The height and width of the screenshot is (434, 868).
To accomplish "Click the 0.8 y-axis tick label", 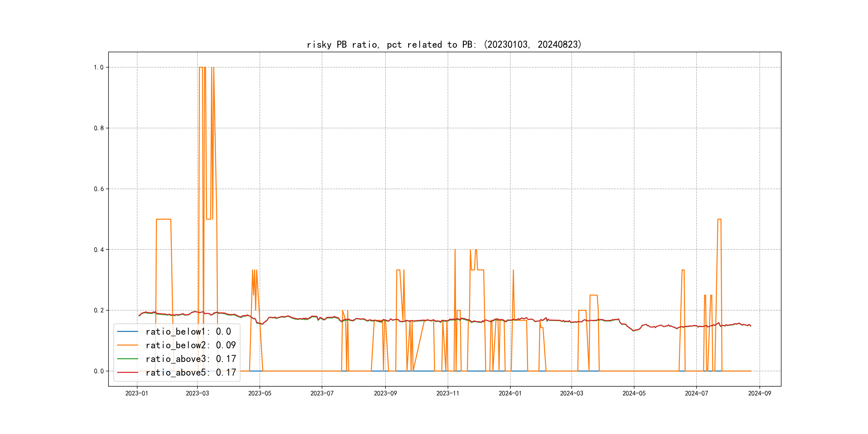I will click(98, 128).
